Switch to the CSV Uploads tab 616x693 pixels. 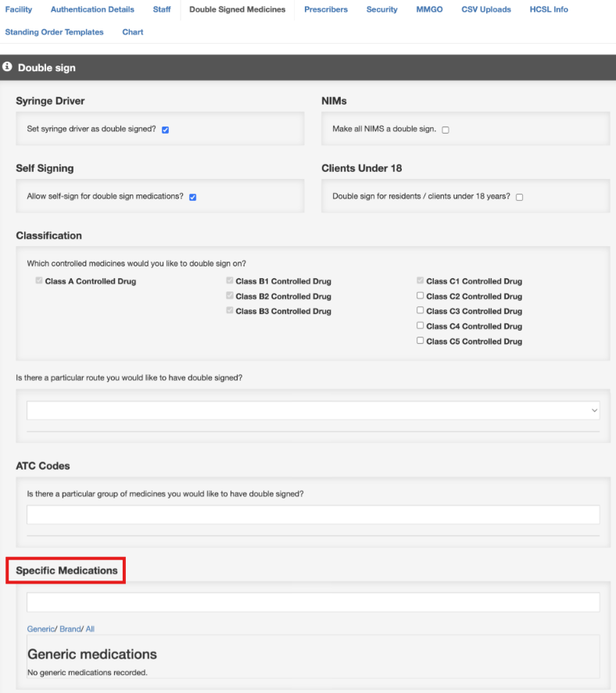(485, 9)
